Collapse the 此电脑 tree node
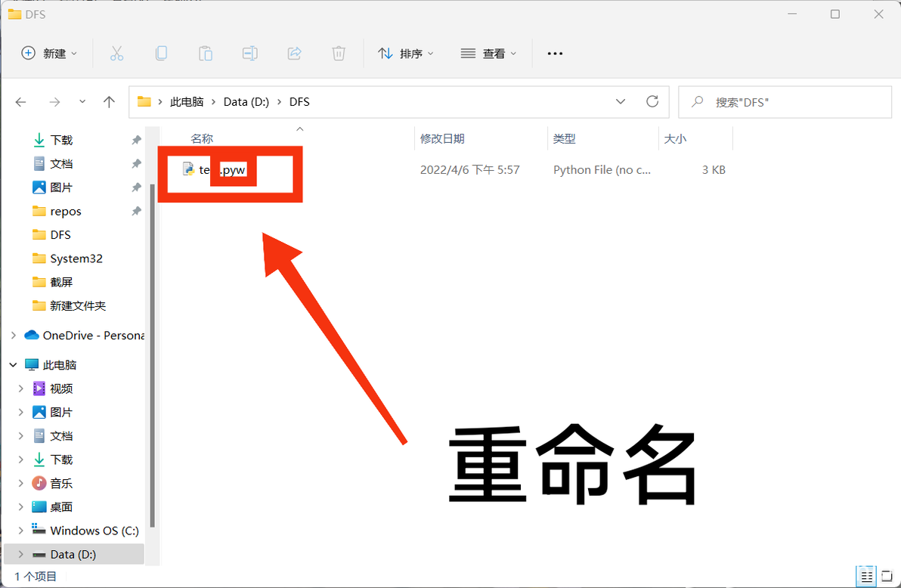This screenshot has height=588, width=901. coord(13,364)
